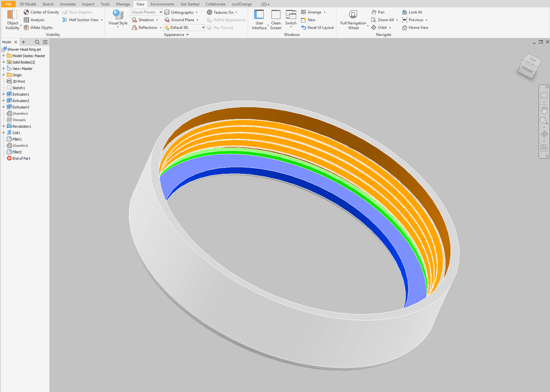Open the Annotate ribbon tab

[68, 4]
